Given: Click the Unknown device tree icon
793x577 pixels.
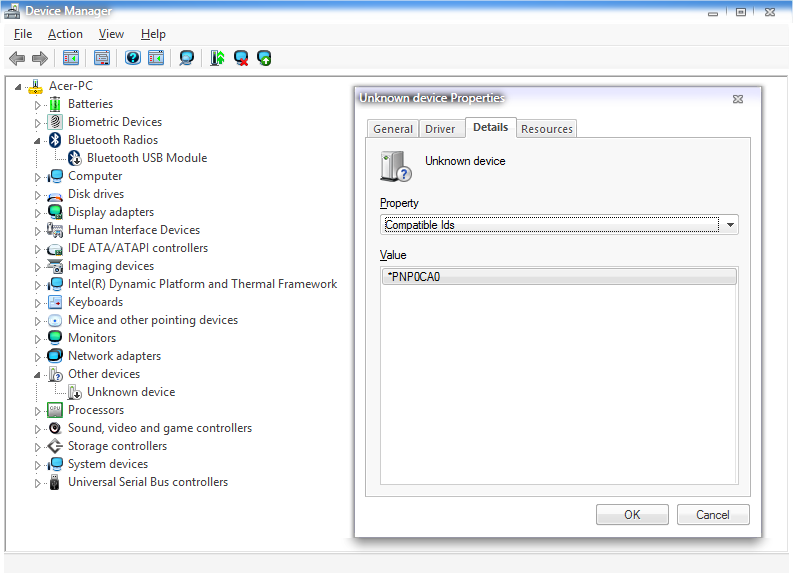Looking at the screenshot, I should coord(74,392).
